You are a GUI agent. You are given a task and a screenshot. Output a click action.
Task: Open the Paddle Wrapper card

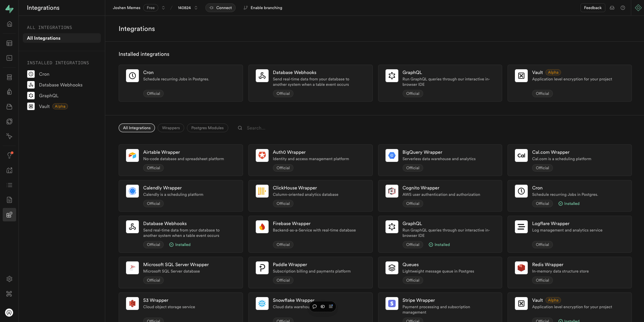pyautogui.click(x=311, y=273)
